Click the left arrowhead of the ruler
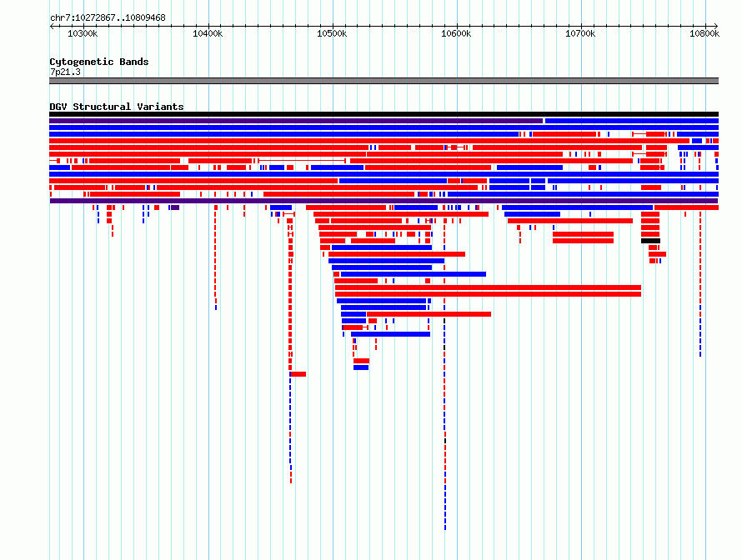The height and width of the screenshot is (560, 742). tap(52, 27)
